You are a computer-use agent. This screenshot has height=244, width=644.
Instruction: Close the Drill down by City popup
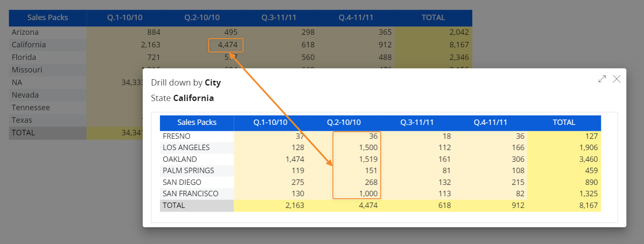point(616,79)
